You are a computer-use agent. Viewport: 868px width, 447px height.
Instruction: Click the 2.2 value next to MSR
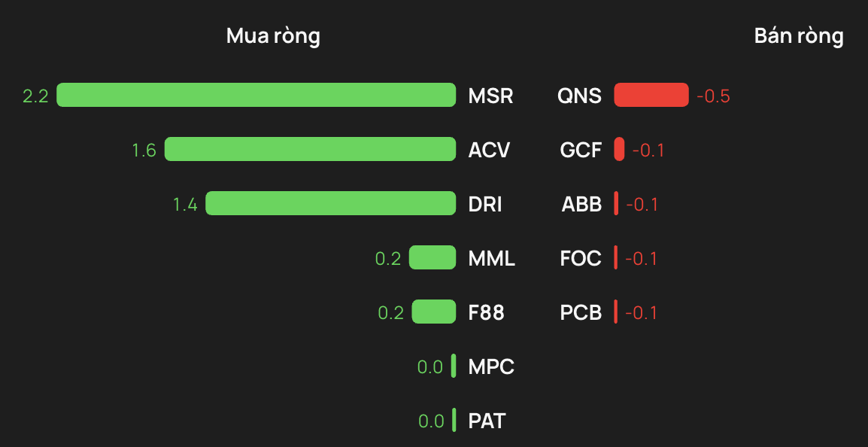pyautogui.click(x=35, y=96)
